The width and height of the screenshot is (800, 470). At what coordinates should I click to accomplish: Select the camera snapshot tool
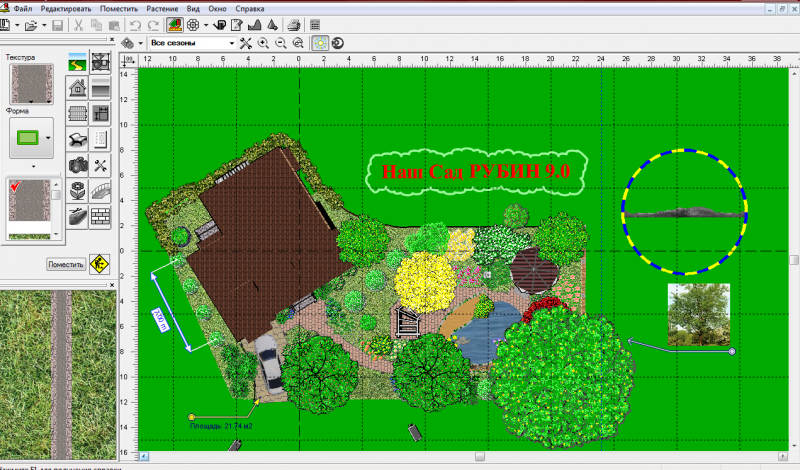(78, 165)
